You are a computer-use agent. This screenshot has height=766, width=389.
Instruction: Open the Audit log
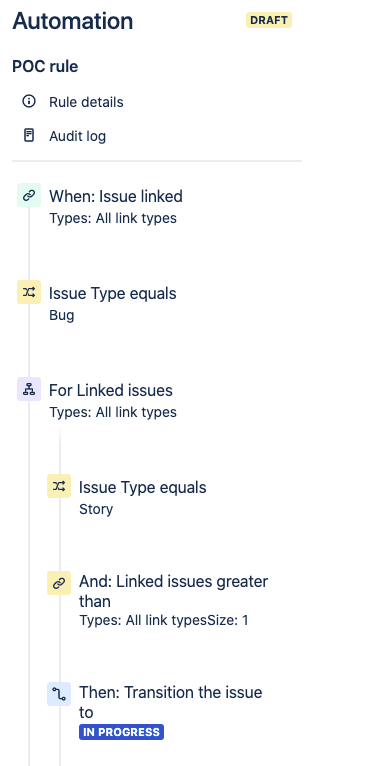tap(77, 136)
